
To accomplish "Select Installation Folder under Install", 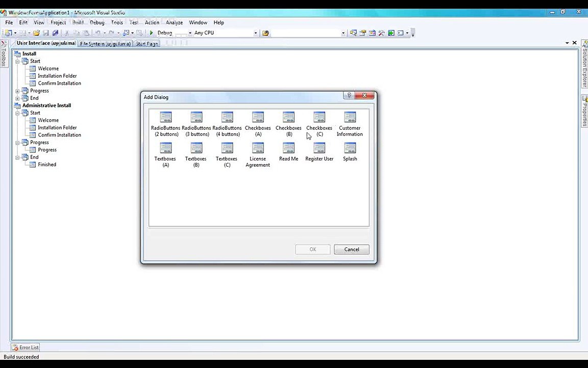I will [x=57, y=76].
